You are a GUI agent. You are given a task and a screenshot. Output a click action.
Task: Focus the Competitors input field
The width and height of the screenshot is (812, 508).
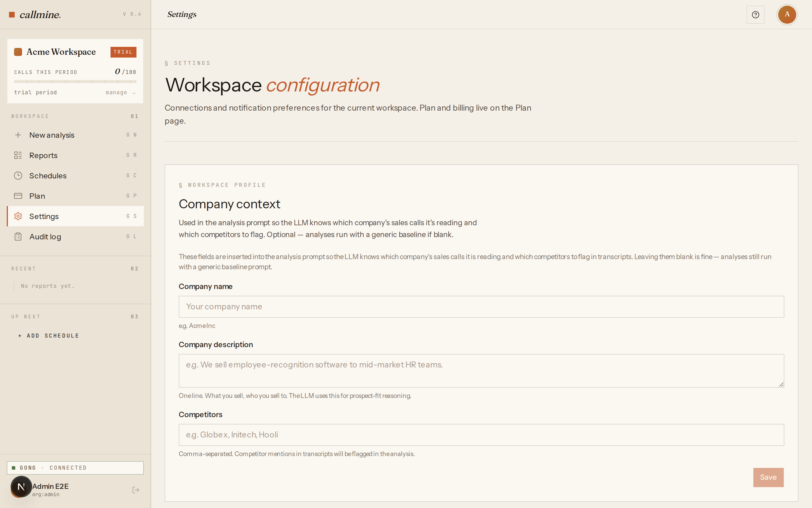(481, 435)
